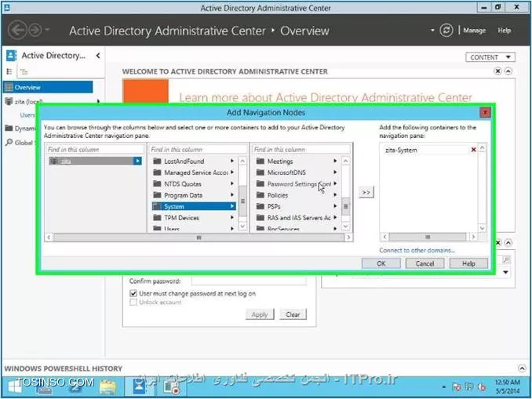Click File Explorer taskbar icon

pyautogui.click(x=108, y=387)
